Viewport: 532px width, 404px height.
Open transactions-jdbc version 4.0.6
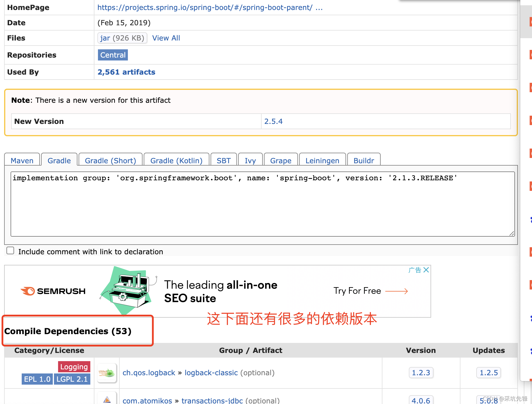coord(421,400)
